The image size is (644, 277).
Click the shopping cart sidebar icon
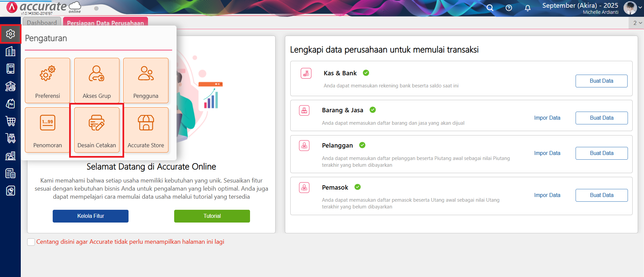(x=10, y=121)
